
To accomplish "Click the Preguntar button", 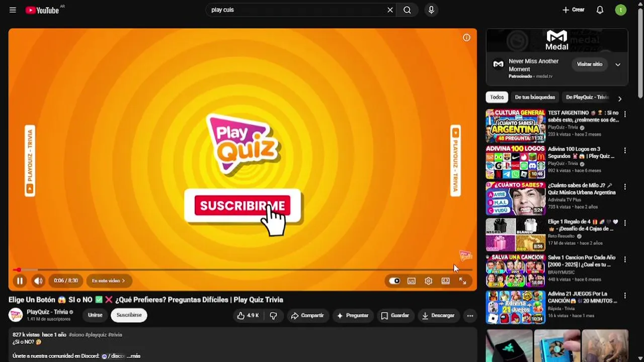I will pos(352,315).
